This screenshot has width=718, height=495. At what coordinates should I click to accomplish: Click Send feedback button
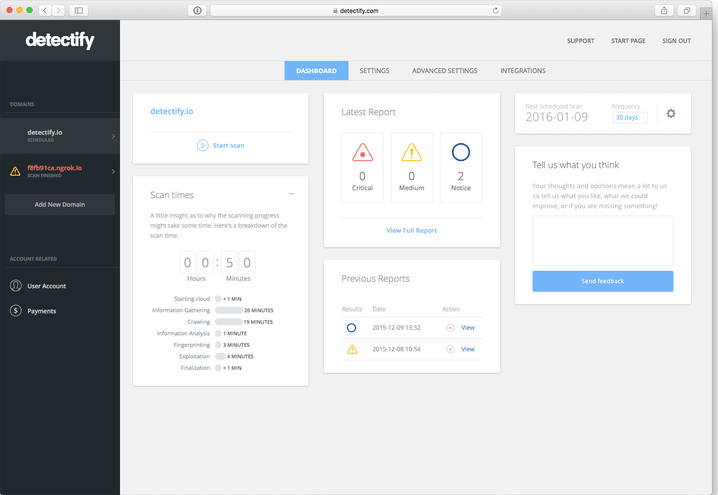(603, 281)
